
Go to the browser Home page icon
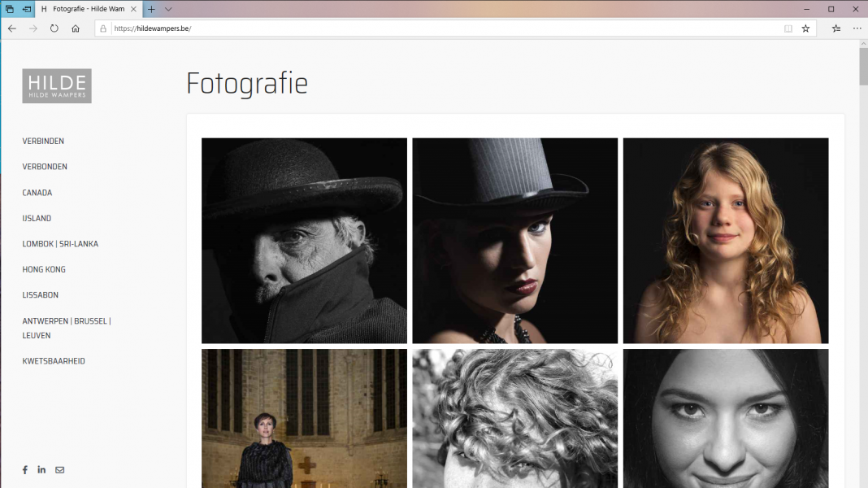[x=76, y=28]
